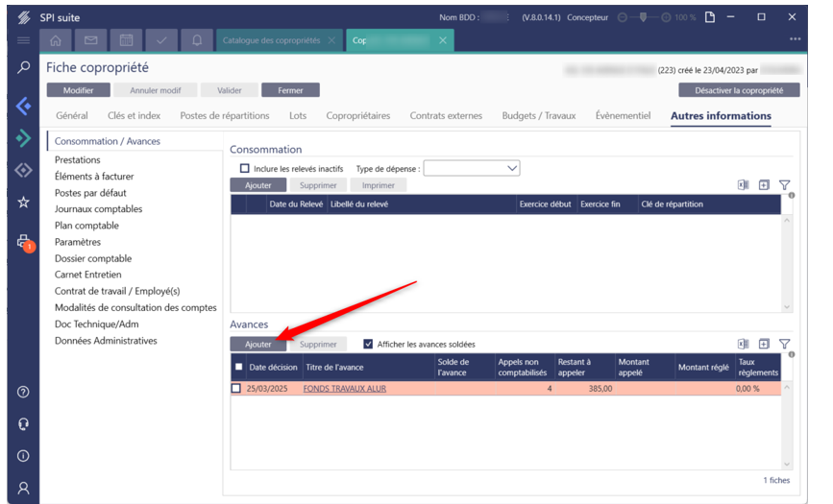Open the mail envelope icon tab
Viewport: 833px width, 504px height.
pyautogui.click(x=91, y=40)
